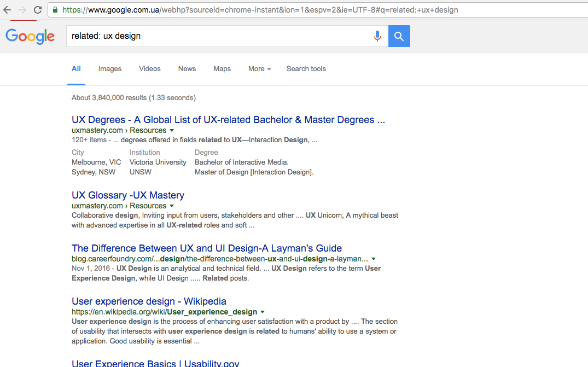Click 'About 3,840,000 results' stats text

pyautogui.click(x=133, y=97)
